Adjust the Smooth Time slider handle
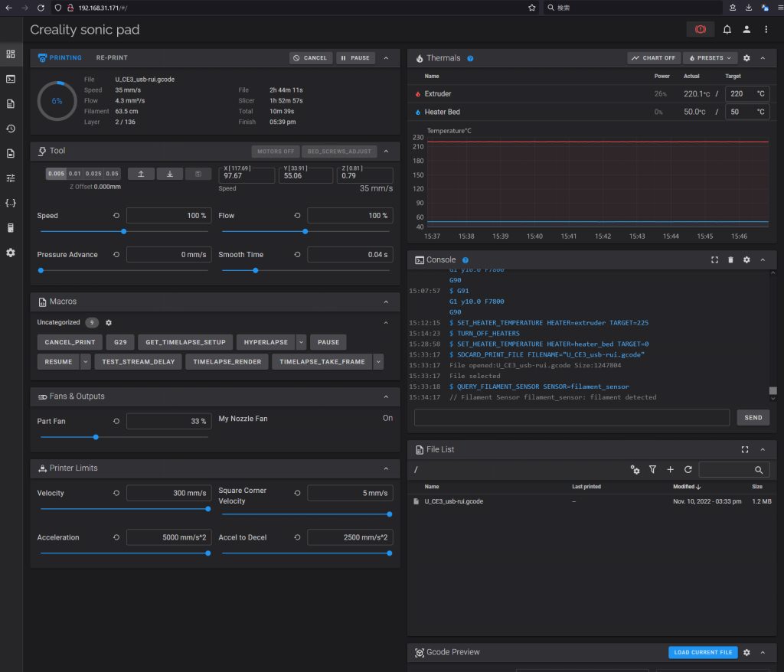Screen dimensions: 784x672 (x=256, y=270)
